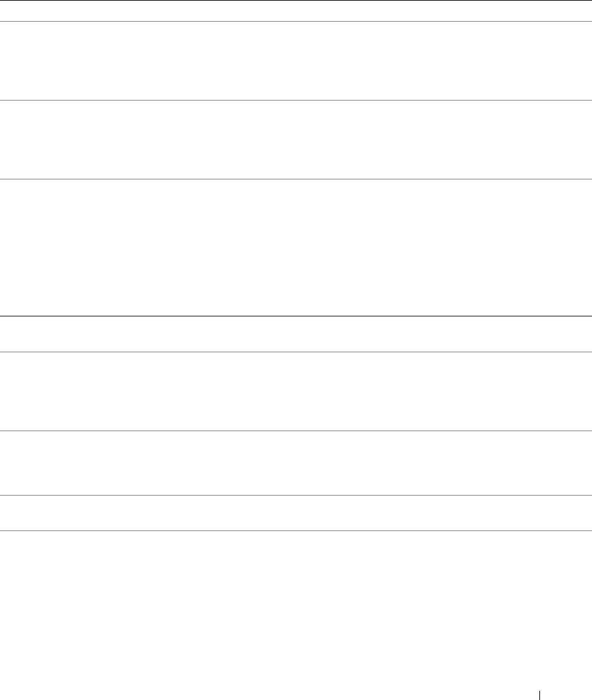The height and width of the screenshot is (700, 592).
Task: Click the bottom border line of the table
Action: pyautogui.click(x=296, y=531)
